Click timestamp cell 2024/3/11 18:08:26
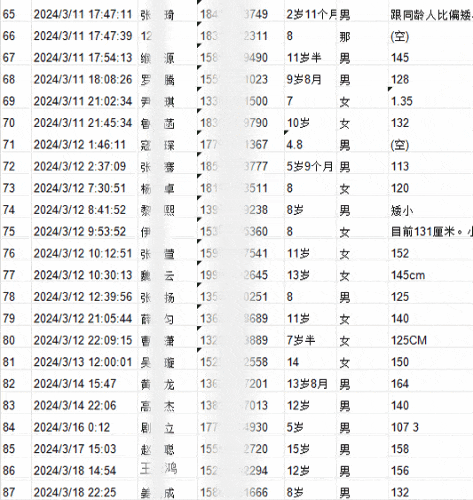The width and height of the screenshot is (473, 500). pyautogui.click(x=84, y=79)
